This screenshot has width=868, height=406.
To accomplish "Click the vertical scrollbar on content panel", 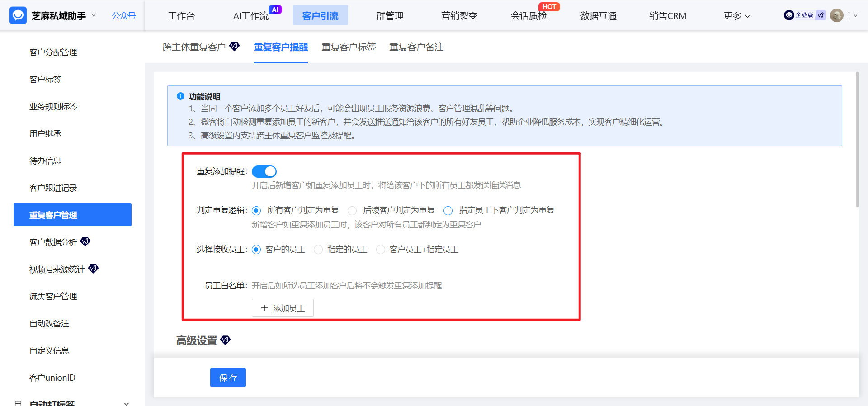I will click(857, 139).
